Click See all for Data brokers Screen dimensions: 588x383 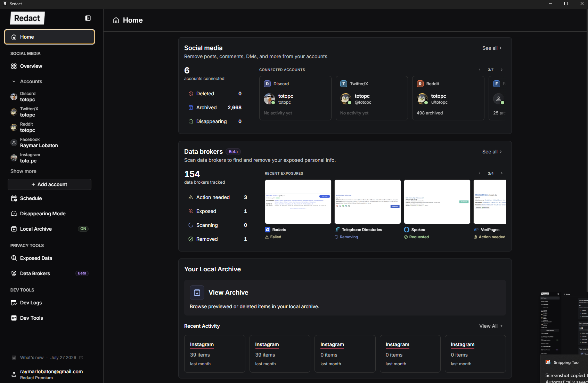point(492,152)
